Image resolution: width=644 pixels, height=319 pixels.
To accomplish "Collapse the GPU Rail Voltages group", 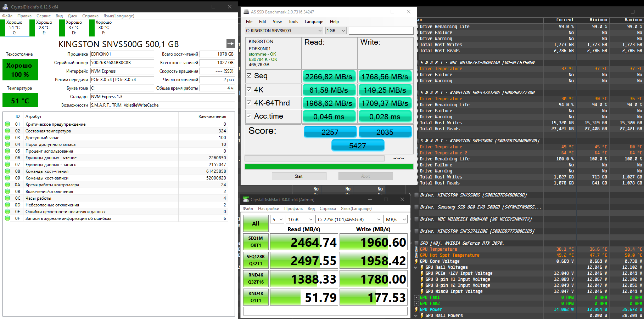I will point(416,268).
